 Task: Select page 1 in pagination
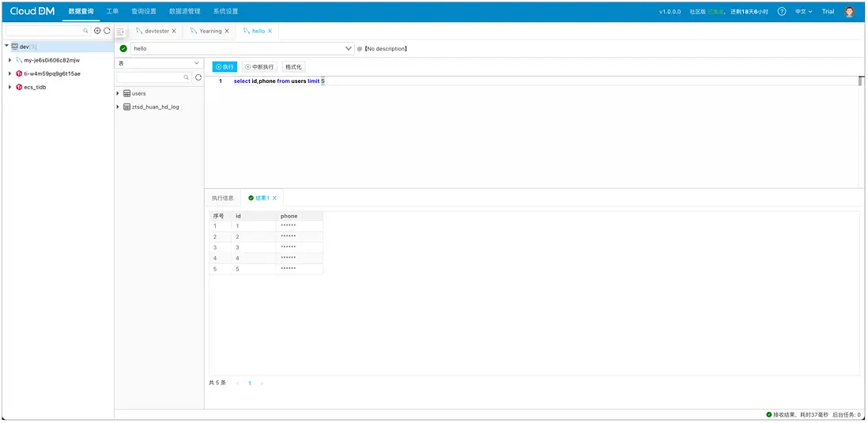250,383
